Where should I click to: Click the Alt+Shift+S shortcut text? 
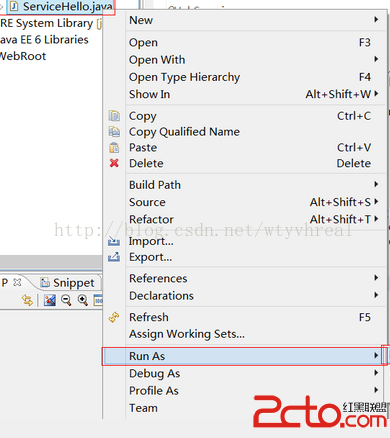[340, 202]
